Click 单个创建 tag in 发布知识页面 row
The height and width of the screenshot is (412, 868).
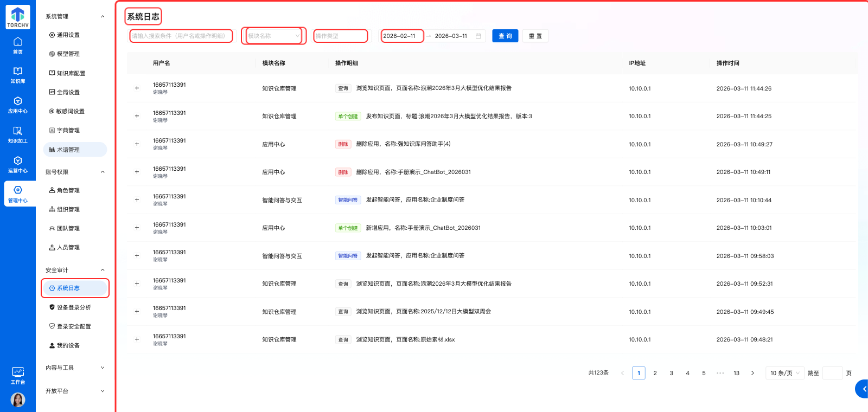point(348,116)
